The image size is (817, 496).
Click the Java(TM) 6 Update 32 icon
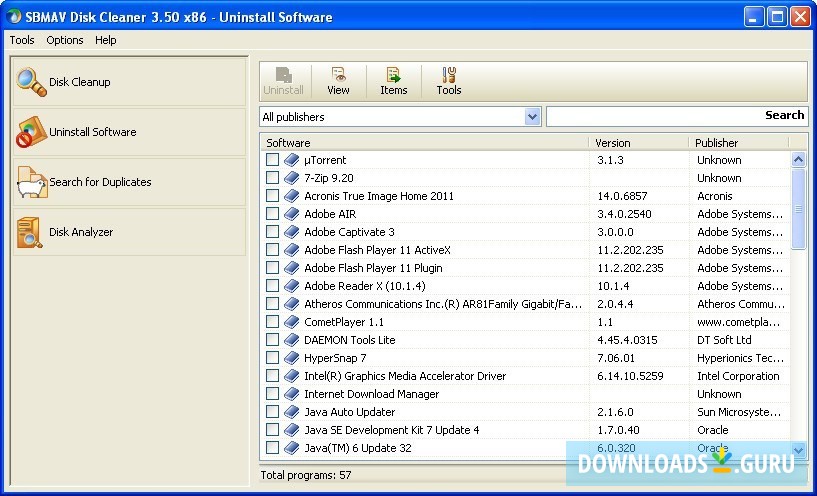coord(292,448)
